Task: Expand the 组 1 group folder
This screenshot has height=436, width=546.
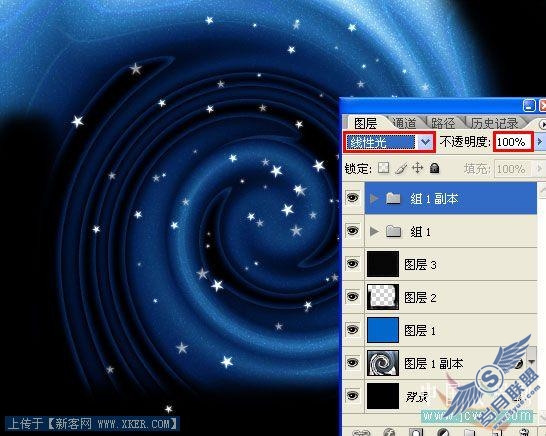Action: click(374, 231)
